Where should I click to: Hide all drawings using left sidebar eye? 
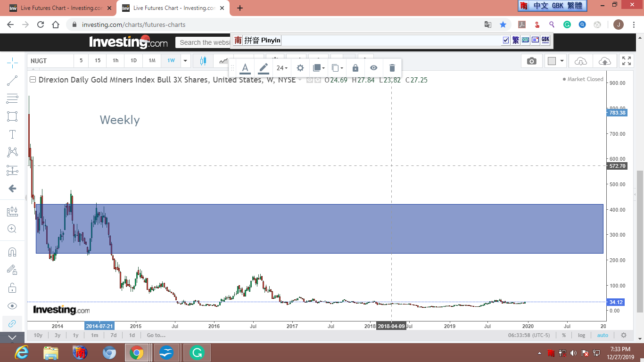tap(12, 306)
